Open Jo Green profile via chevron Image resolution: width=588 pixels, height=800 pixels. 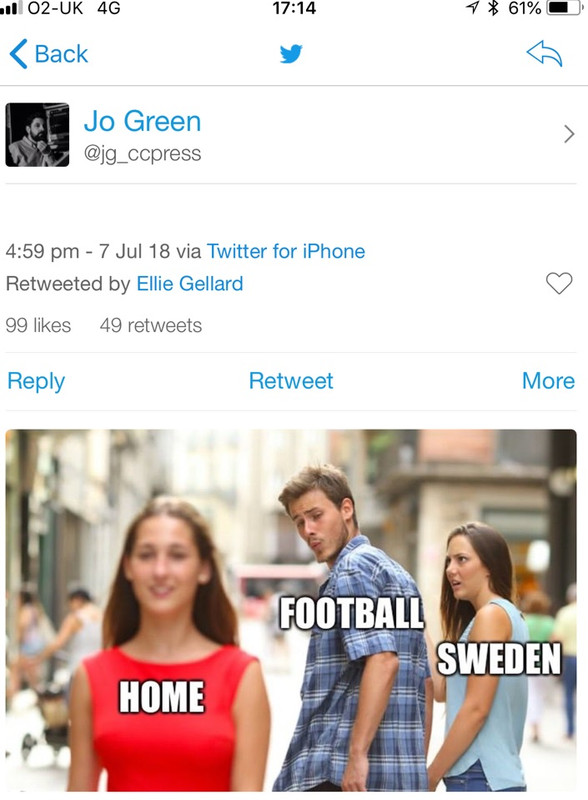pos(569,134)
